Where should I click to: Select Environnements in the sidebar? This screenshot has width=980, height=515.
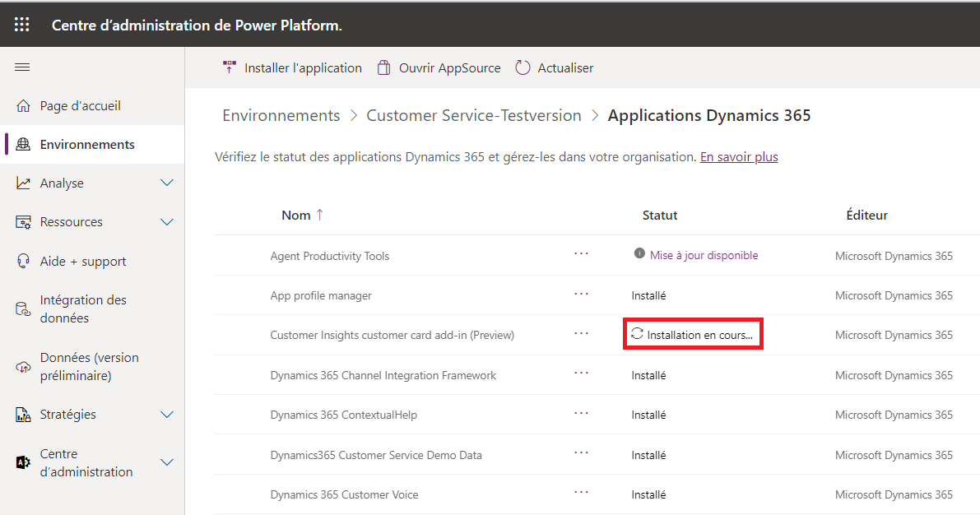[x=86, y=145]
